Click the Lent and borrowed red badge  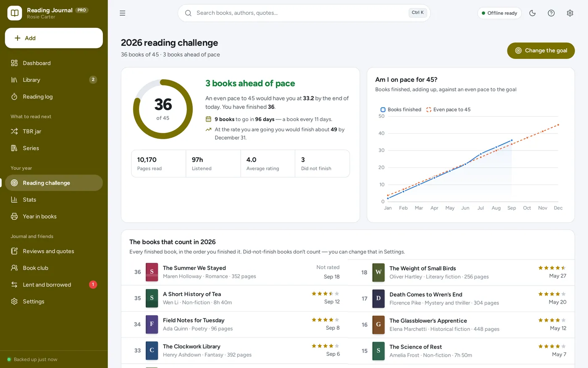pos(93,285)
